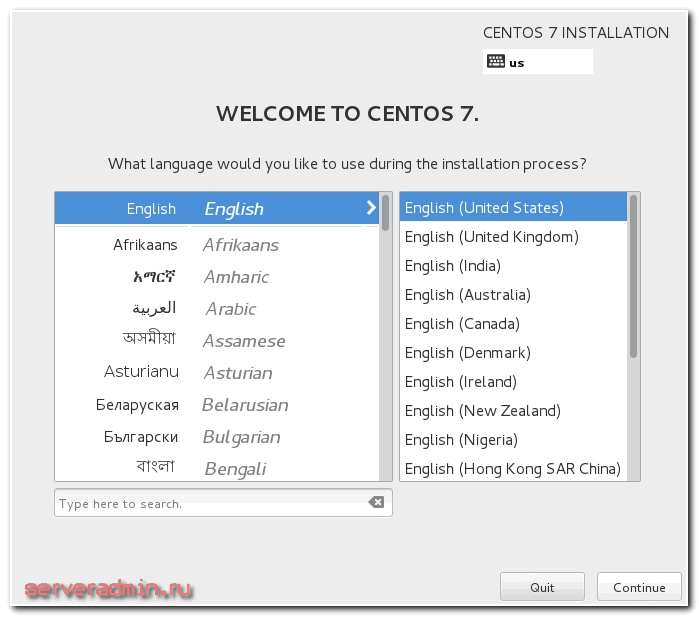Select Bulgarian language entry
This screenshot has width=699, height=617.
coord(216,437)
